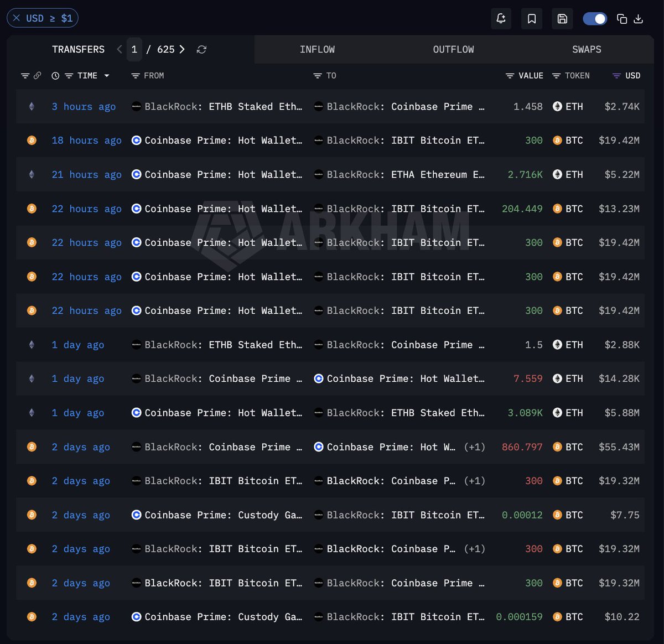Click the alert bell icon
Screen dimensions: 664x644
tap(501, 19)
